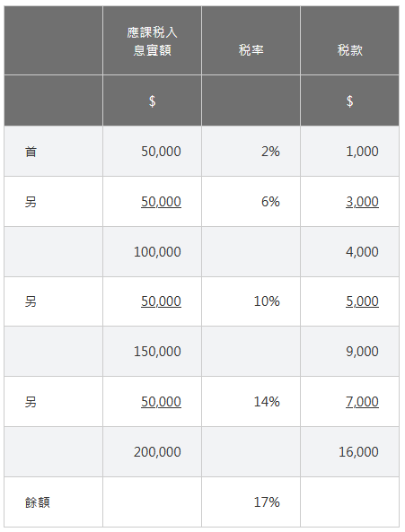Click the 6% tax rate cell
The height and width of the screenshot is (532, 405).
click(x=251, y=202)
